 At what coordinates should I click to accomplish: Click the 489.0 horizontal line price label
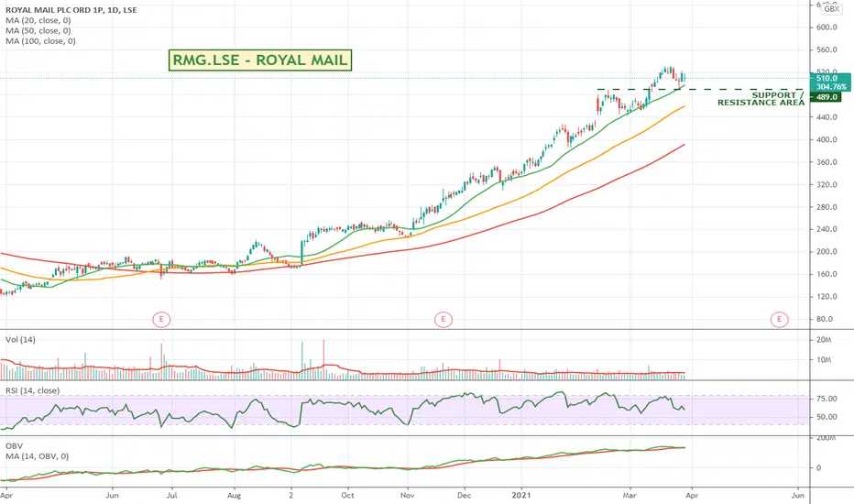826,97
